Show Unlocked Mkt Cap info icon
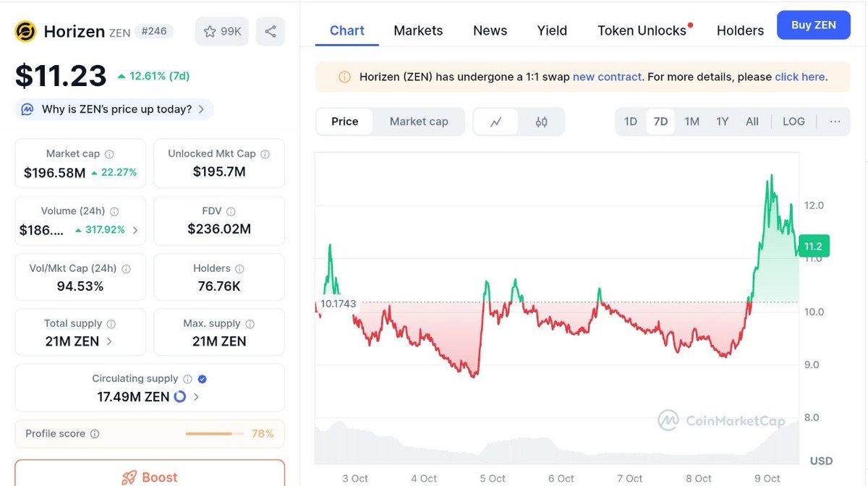868x486 pixels. (x=265, y=154)
